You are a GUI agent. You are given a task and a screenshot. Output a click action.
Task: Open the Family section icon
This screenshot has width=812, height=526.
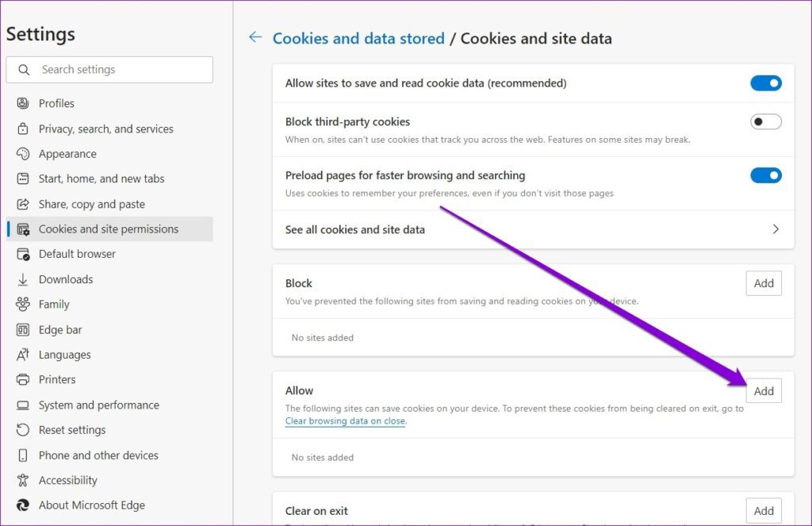click(x=24, y=304)
